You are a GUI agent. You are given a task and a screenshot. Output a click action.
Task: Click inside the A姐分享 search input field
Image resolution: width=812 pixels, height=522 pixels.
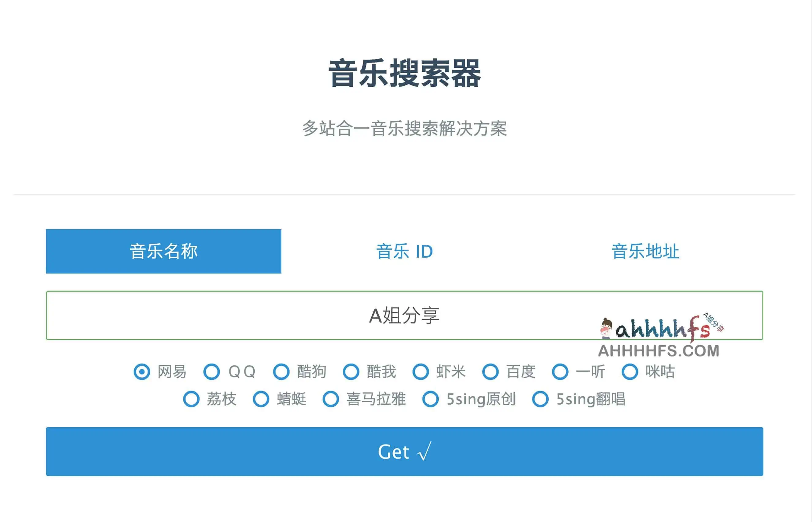[406, 316]
